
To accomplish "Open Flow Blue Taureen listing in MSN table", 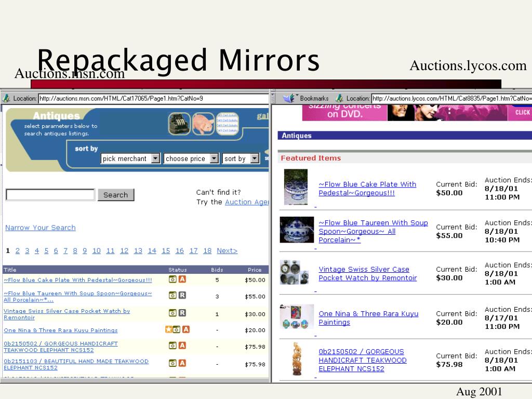I will (78, 297).
